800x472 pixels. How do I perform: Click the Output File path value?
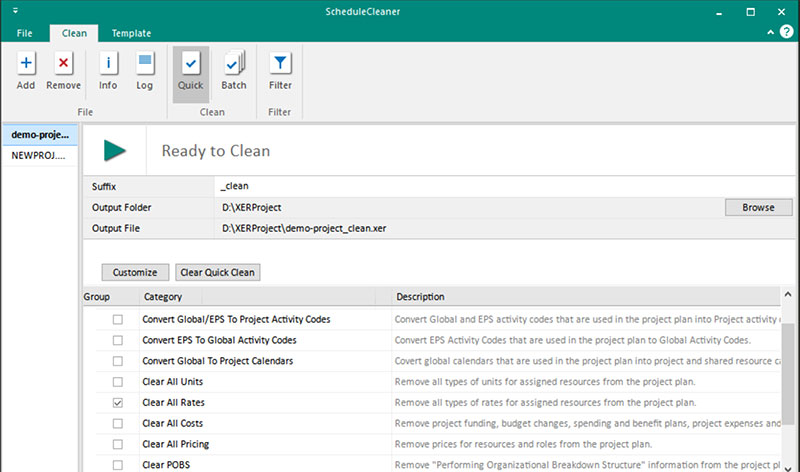click(x=304, y=228)
